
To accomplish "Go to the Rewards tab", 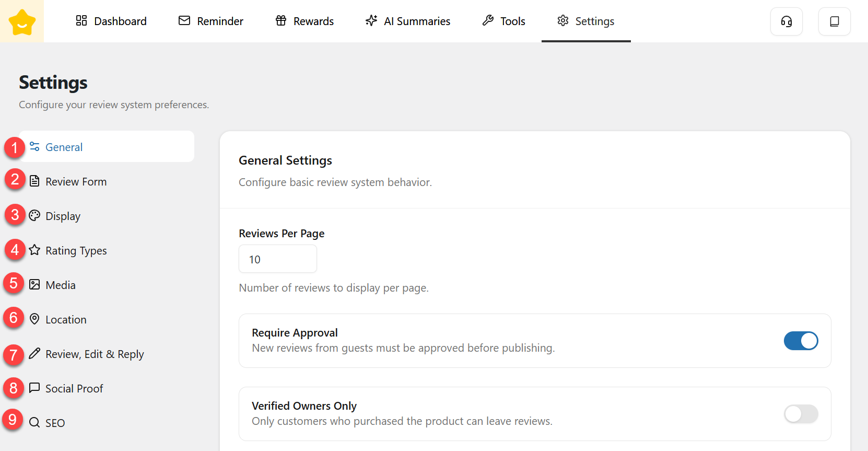I will pyautogui.click(x=305, y=21).
